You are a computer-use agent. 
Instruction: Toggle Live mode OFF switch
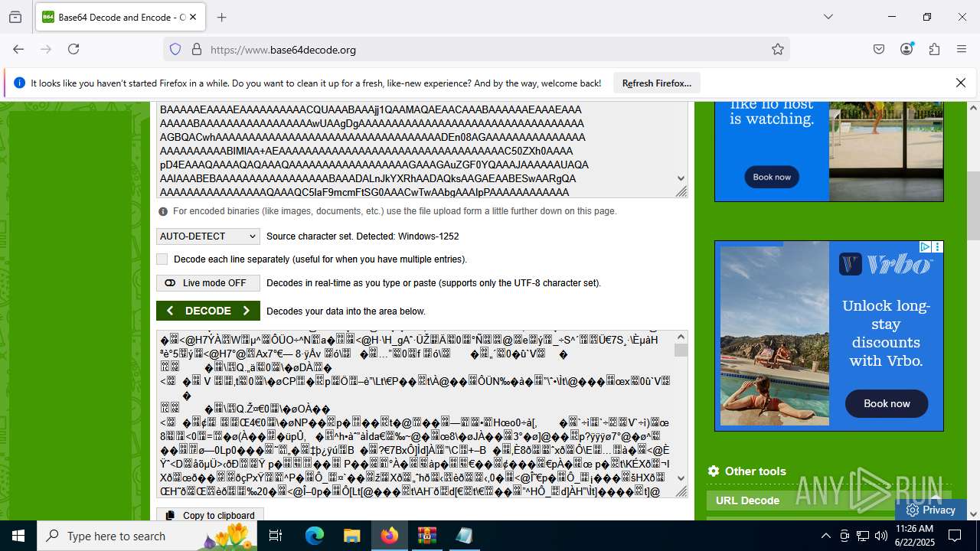click(x=208, y=283)
